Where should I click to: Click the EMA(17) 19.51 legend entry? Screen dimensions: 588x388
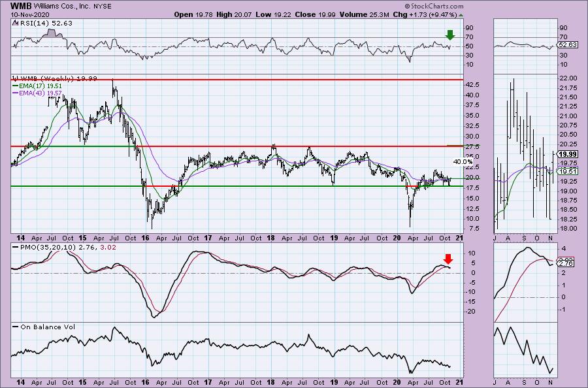coord(40,86)
